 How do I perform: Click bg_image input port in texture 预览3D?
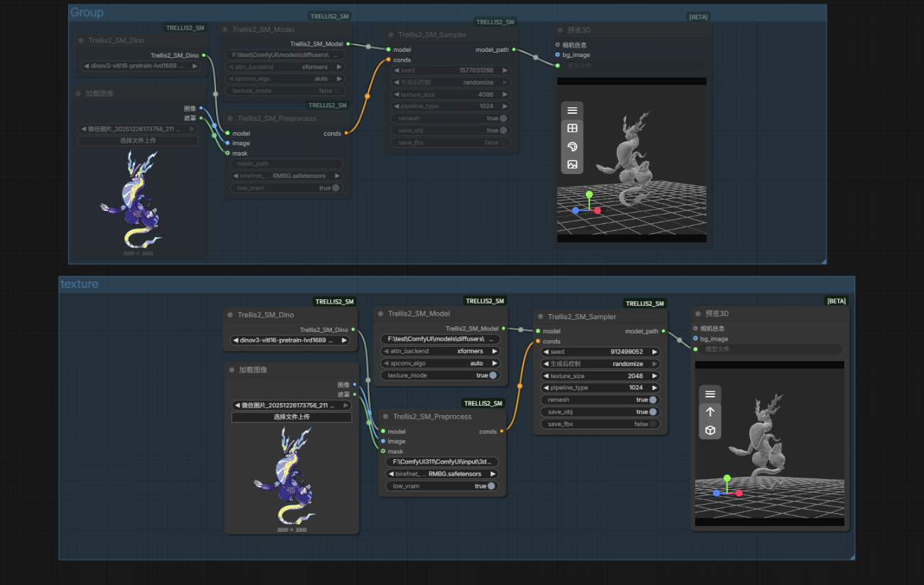tap(695, 338)
